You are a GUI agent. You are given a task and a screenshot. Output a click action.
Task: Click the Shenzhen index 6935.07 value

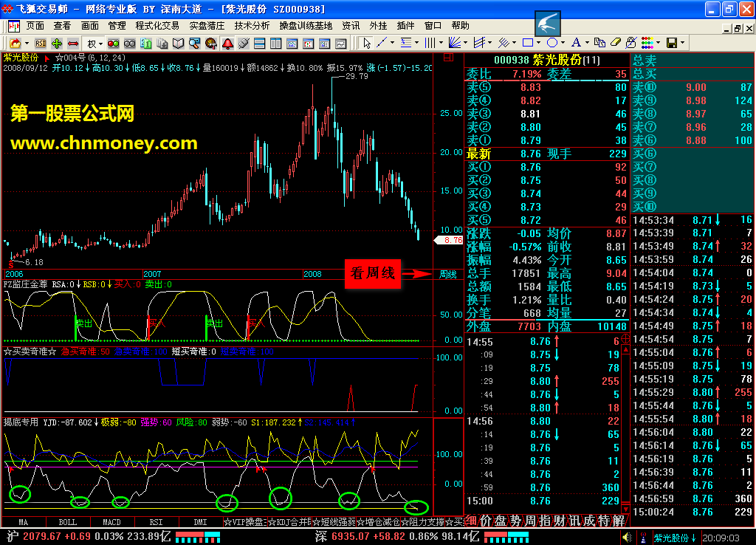tap(351, 536)
